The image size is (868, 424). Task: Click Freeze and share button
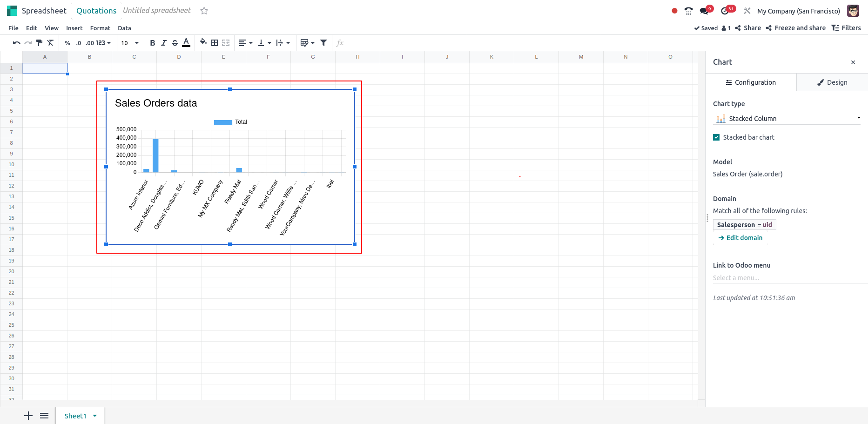pos(796,28)
